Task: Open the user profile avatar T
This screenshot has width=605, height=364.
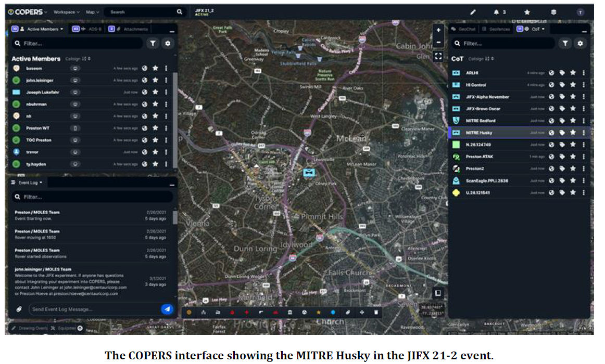Action: [x=581, y=12]
